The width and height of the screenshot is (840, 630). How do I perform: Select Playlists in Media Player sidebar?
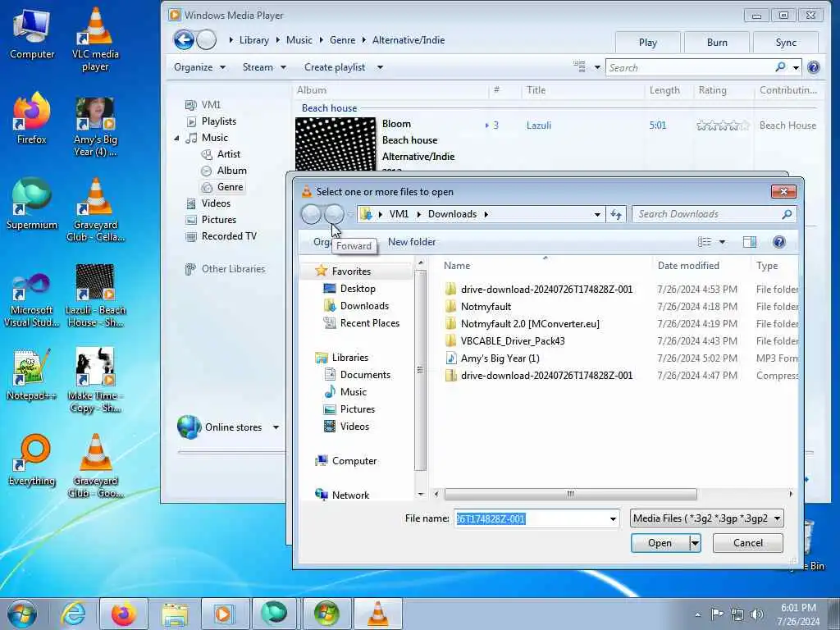218,121
